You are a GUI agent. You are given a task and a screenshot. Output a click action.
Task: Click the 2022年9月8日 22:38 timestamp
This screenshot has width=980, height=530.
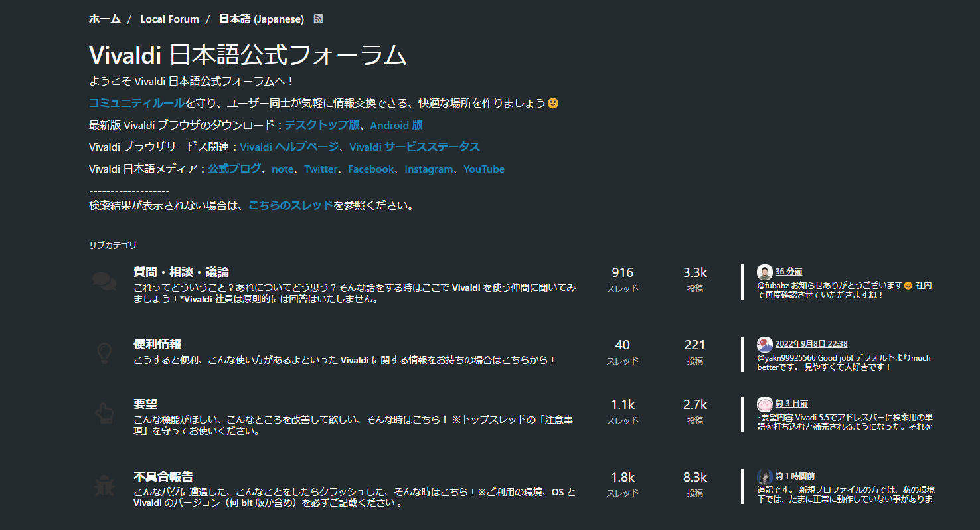tap(811, 344)
